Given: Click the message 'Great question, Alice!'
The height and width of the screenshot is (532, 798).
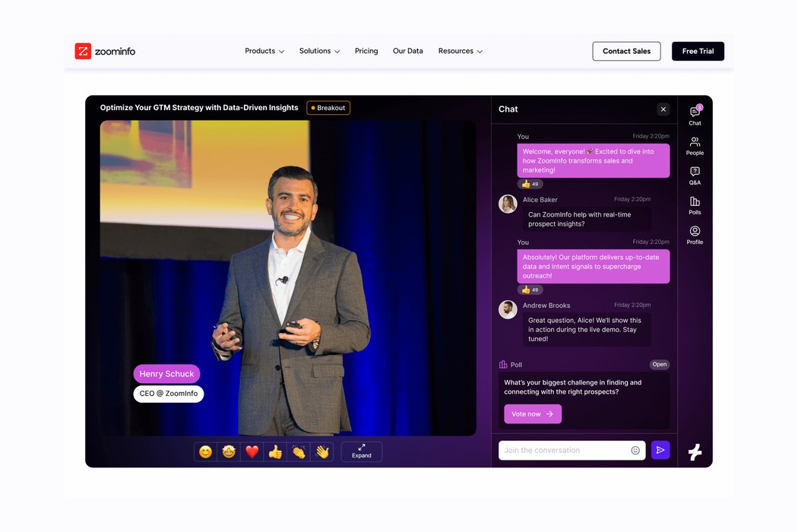Looking at the screenshot, I should click(587, 329).
